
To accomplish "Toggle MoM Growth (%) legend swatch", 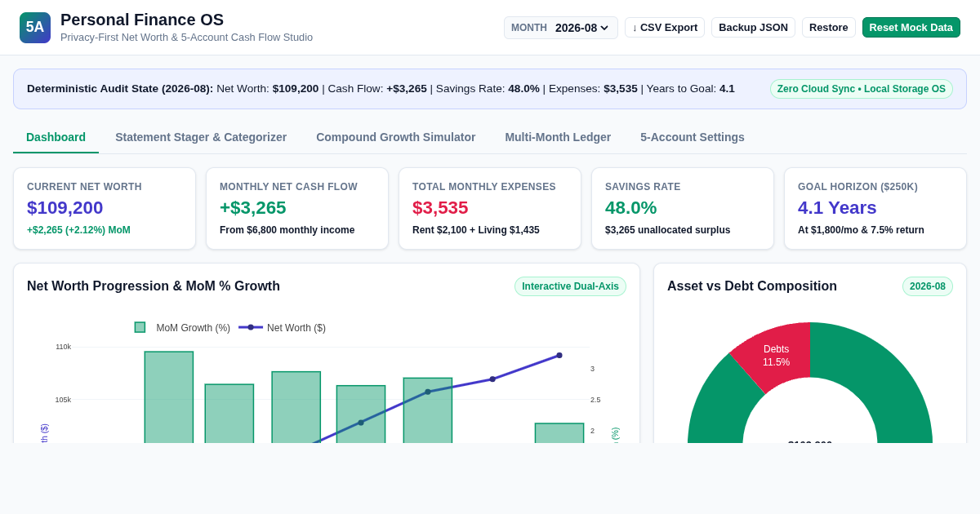I will 140,327.
